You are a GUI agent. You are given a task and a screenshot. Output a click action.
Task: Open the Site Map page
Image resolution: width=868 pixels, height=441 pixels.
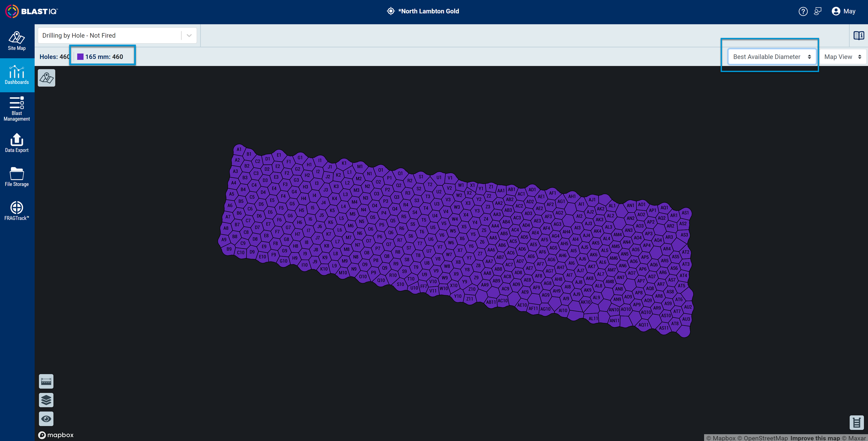(x=17, y=41)
